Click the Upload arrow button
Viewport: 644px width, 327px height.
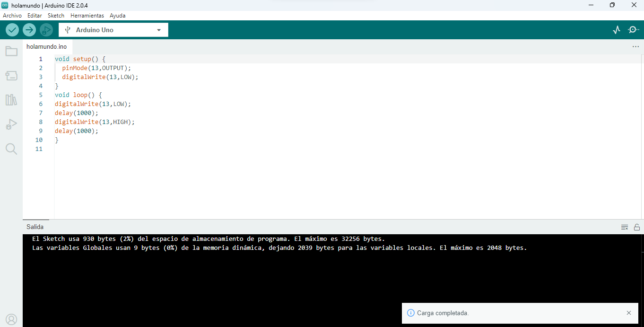pyautogui.click(x=29, y=30)
